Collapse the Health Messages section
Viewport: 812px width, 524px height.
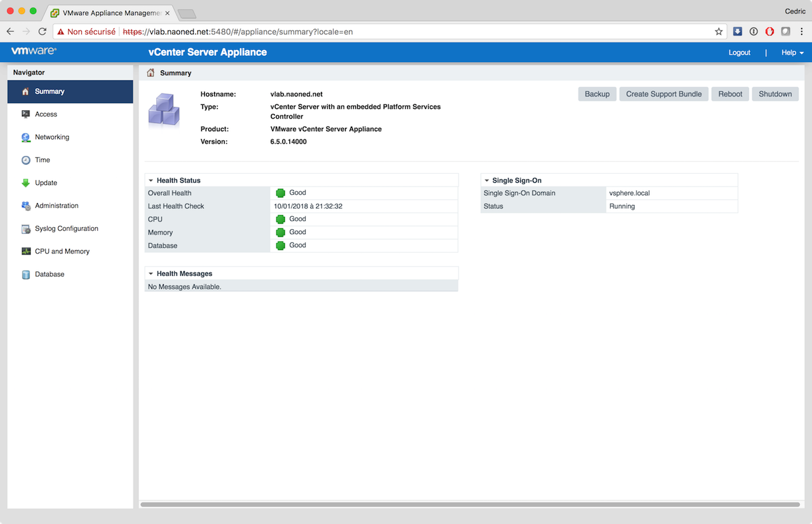[x=151, y=273]
